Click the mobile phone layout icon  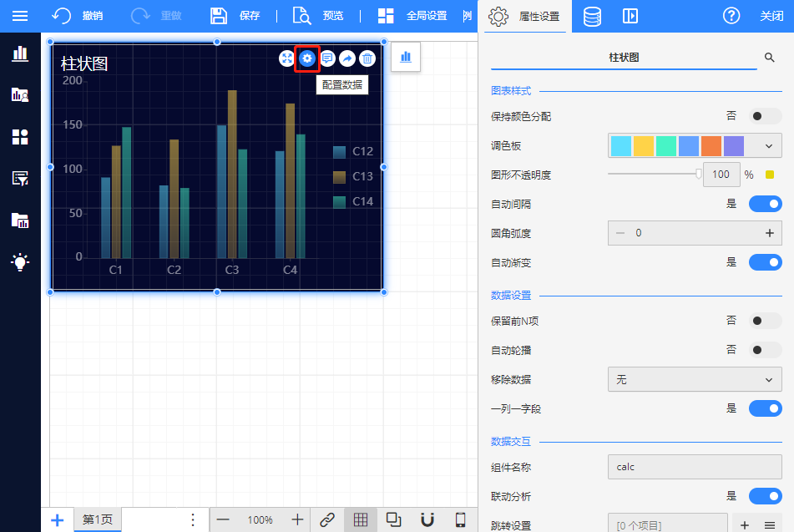click(460, 519)
